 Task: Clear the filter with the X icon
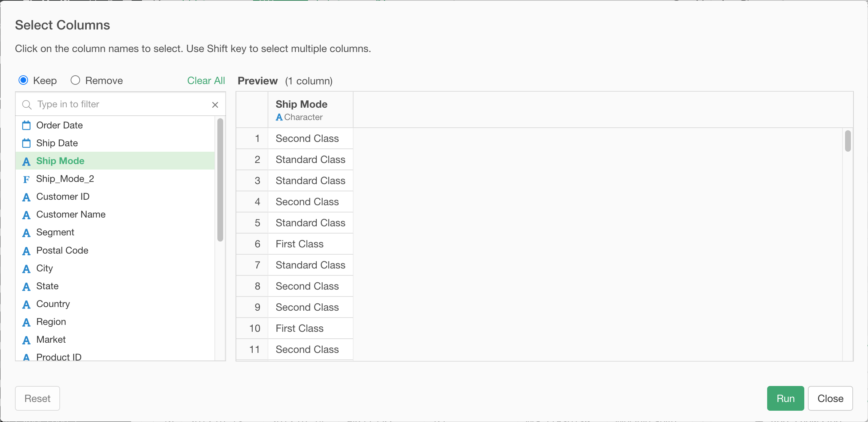click(215, 105)
